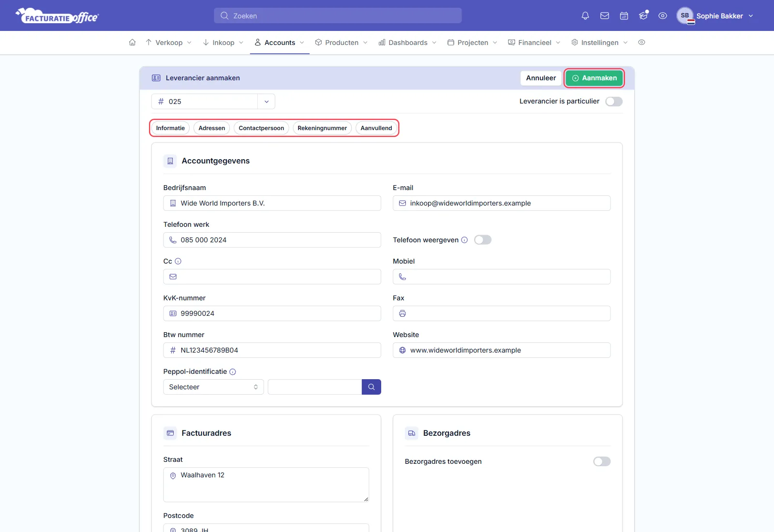Open the Dashboards menu
The image size is (774, 532).
(407, 43)
